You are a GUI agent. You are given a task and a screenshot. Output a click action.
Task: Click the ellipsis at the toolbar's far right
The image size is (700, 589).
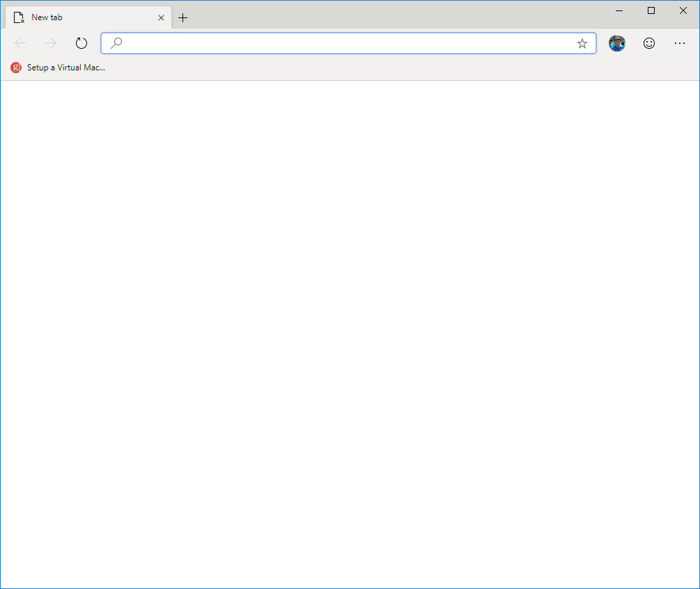tap(679, 43)
